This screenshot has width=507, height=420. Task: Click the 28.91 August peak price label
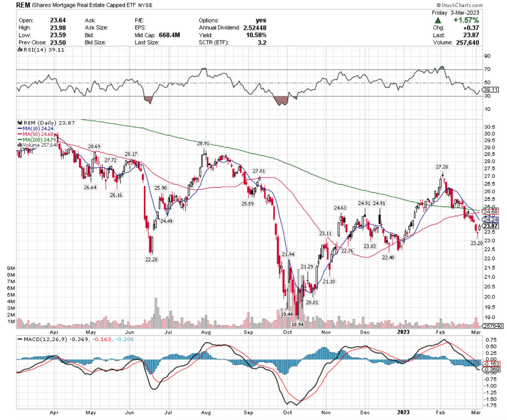click(x=203, y=144)
